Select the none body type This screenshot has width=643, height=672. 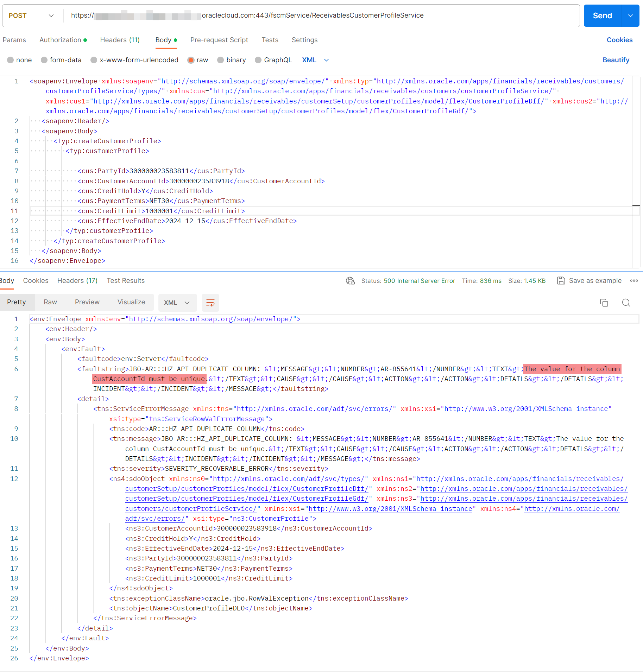coord(19,60)
